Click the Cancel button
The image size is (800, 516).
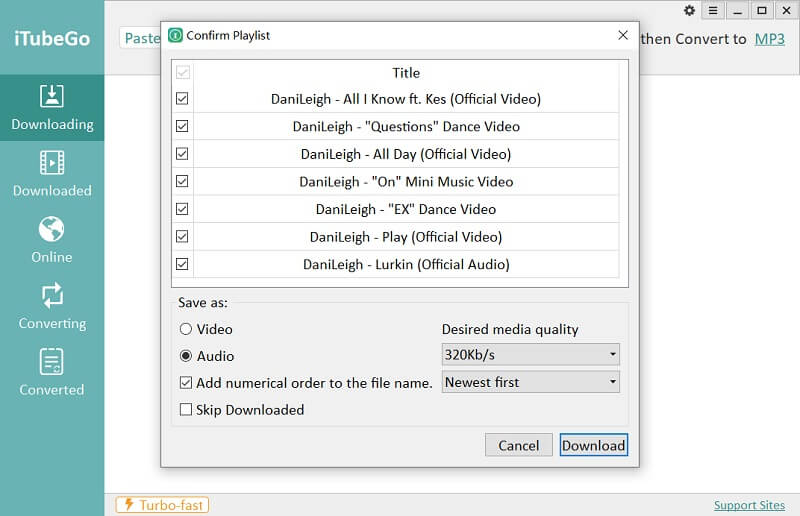point(518,445)
